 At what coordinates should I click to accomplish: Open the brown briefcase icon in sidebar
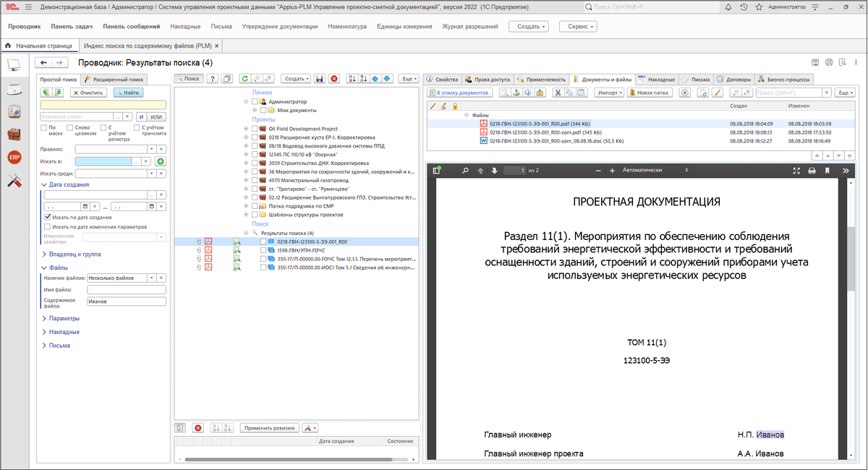pos(14,134)
